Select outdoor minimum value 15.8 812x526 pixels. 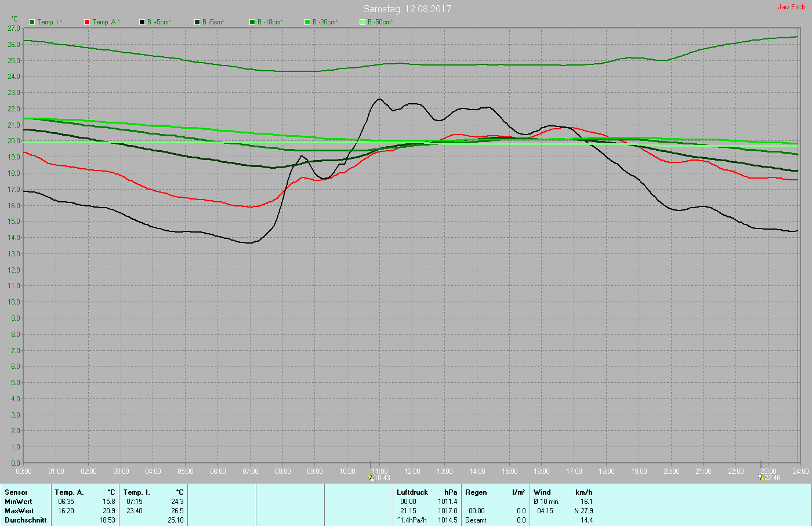pos(109,502)
